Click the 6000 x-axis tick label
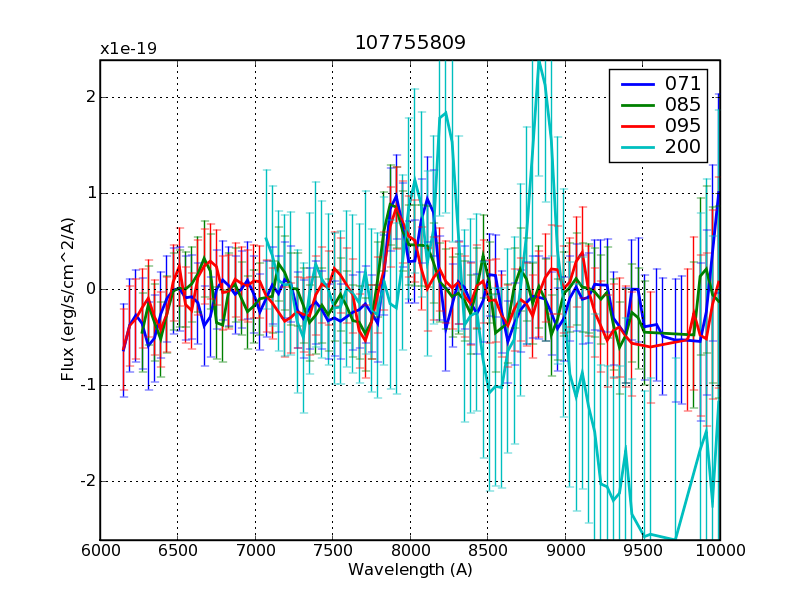 (100, 550)
